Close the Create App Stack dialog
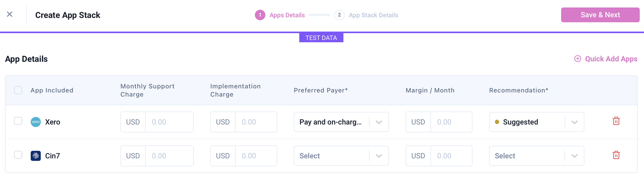The width and height of the screenshot is (644, 189). coord(10,14)
